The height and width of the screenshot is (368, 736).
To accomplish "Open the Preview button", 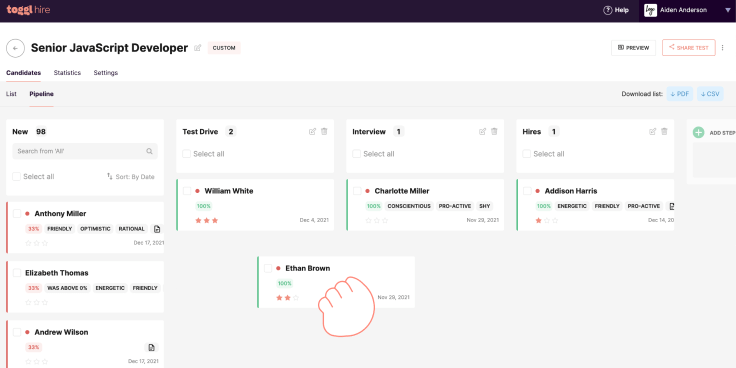I will [633, 48].
